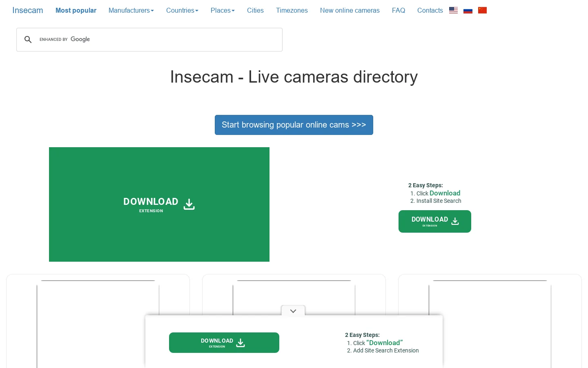Open the FAQ page
Image resolution: width=588 pixels, height=368 pixels.
coord(399,10)
